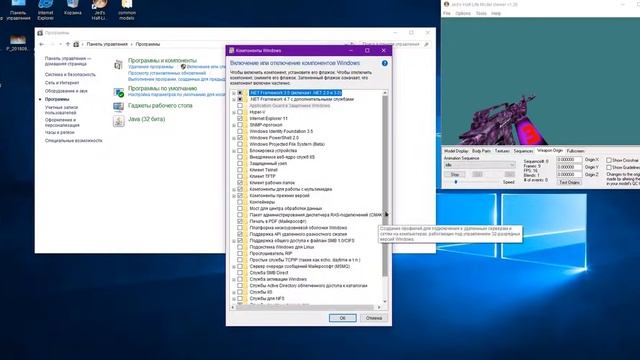This screenshot has width=640, height=360.
Task: Expand Службы для NFS node
Action: tap(234, 298)
